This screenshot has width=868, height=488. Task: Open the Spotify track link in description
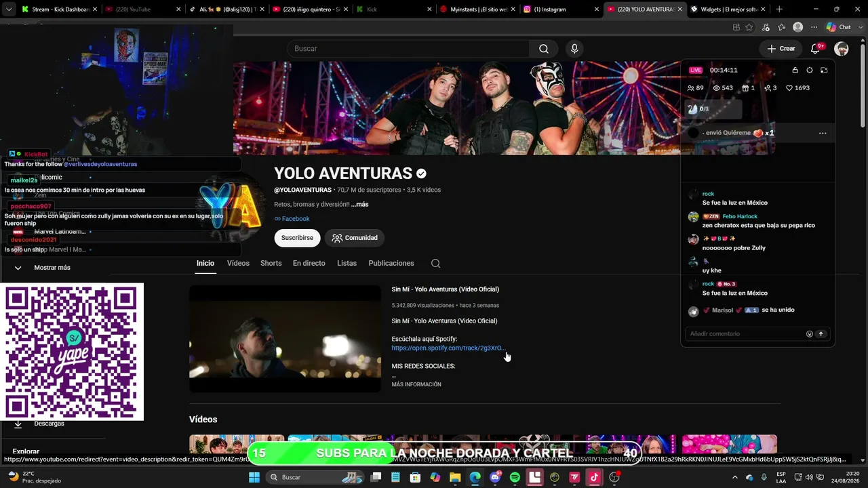click(x=448, y=348)
